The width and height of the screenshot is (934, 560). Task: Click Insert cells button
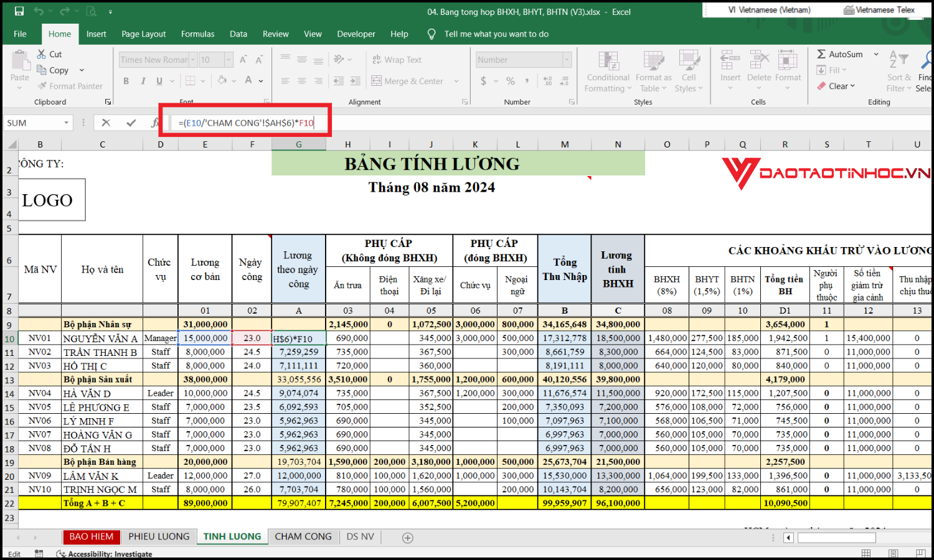[730, 70]
